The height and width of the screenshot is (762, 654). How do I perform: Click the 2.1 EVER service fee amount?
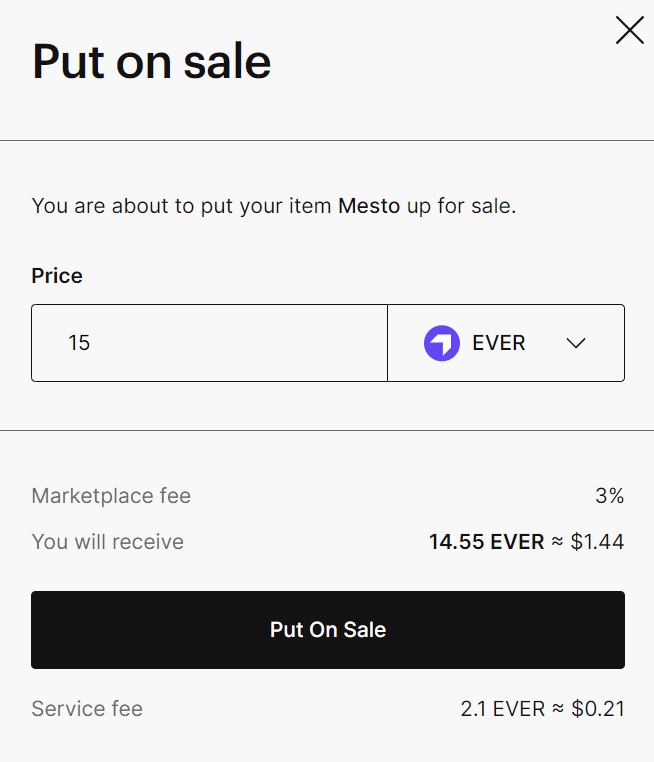(503, 709)
